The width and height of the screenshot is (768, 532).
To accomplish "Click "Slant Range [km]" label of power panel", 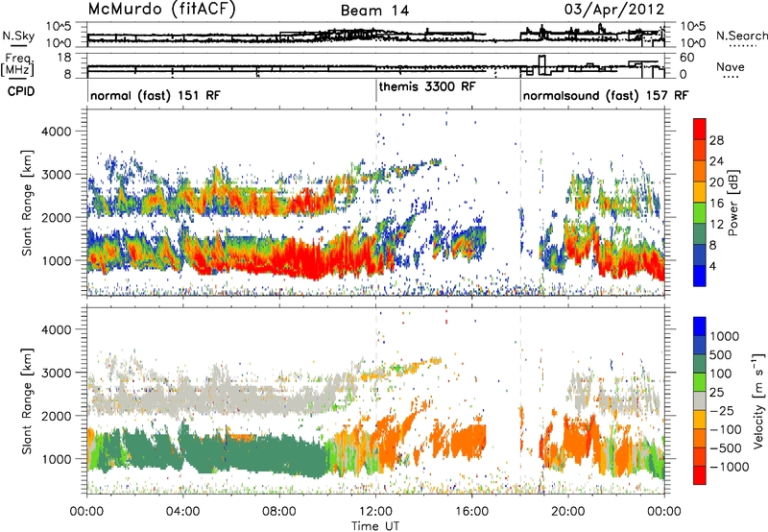I will click(27, 203).
